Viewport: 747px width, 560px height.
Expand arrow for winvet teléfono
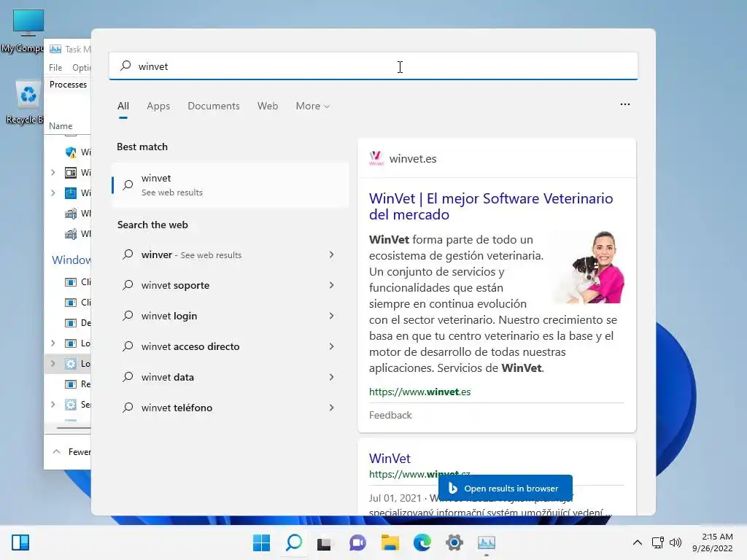point(332,408)
